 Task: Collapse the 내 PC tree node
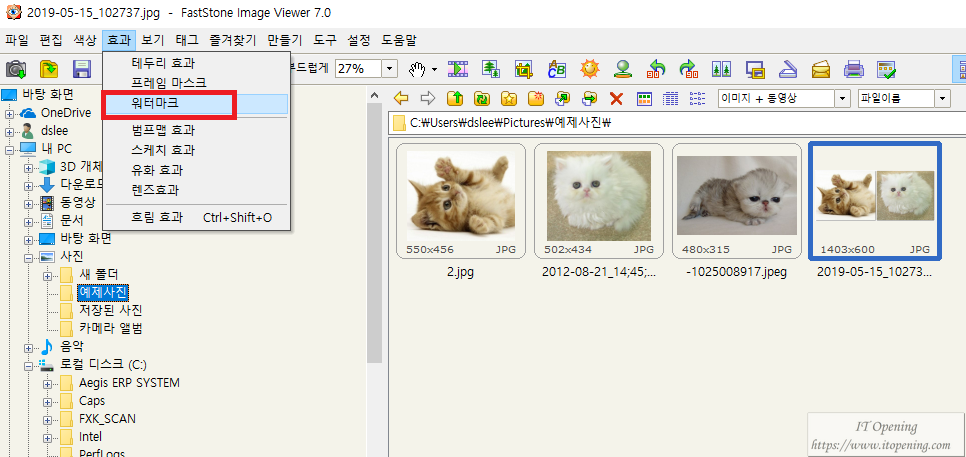pyautogui.click(x=9, y=149)
